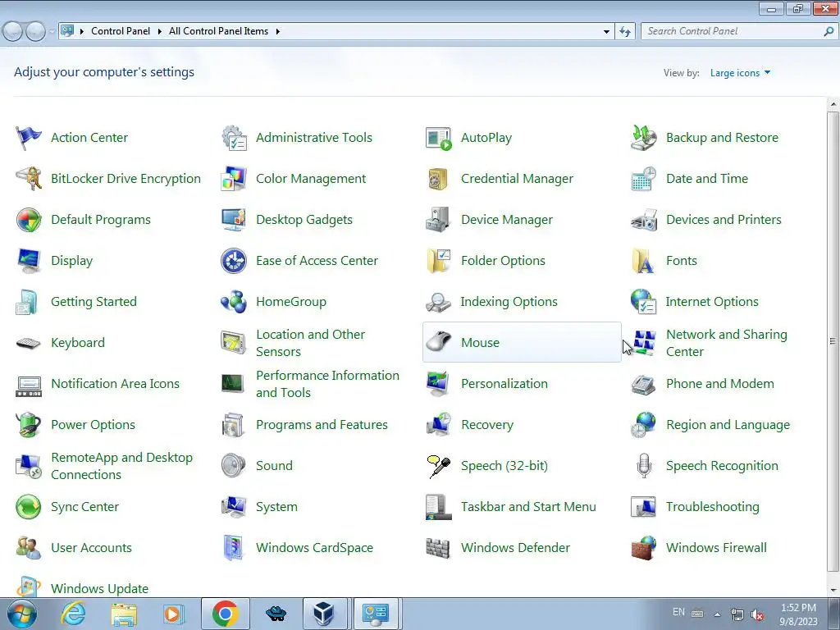Open VirtualBox from the taskbar
This screenshot has height=630, width=840.
click(x=324, y=614)
